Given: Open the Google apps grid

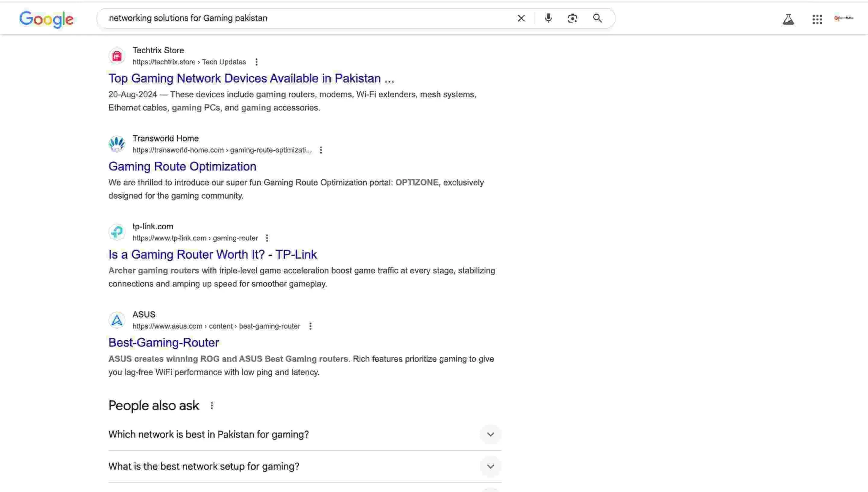Looking at the screenshot, I should pos(817,19).
